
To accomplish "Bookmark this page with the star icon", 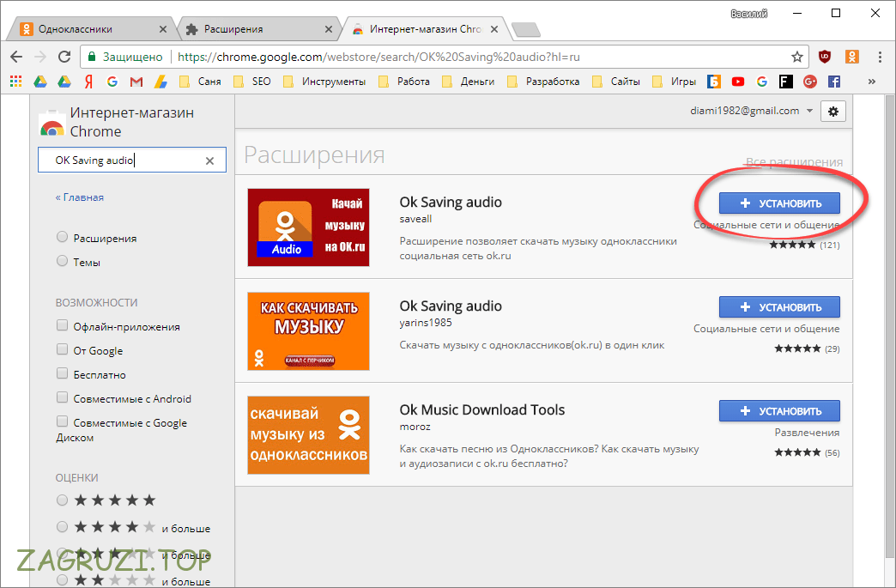I will 797,57.
